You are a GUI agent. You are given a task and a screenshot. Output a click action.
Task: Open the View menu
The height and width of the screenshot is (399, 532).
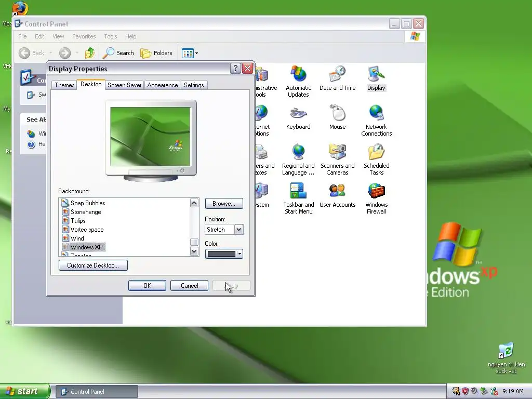point(58,36)
